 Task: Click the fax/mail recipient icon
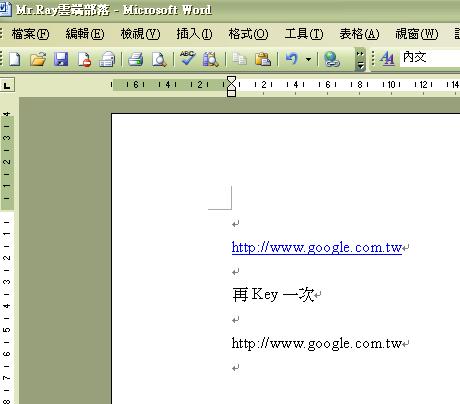tap(107, 59)
